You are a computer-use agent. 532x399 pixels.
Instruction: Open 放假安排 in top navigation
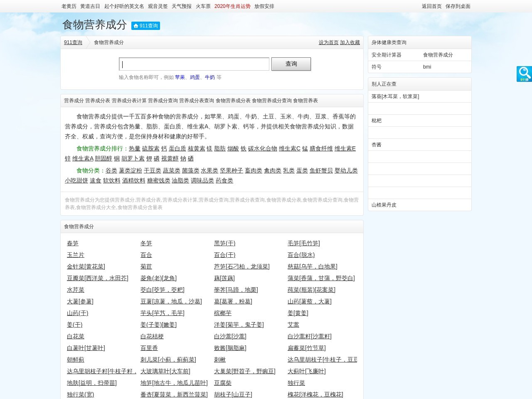click(264, 6)
